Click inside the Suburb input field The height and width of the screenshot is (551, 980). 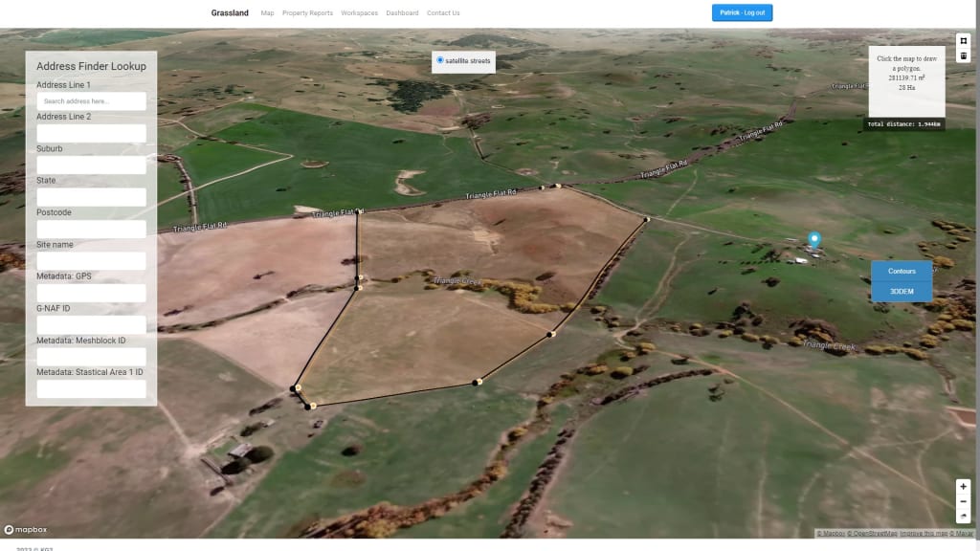(91, 165)
